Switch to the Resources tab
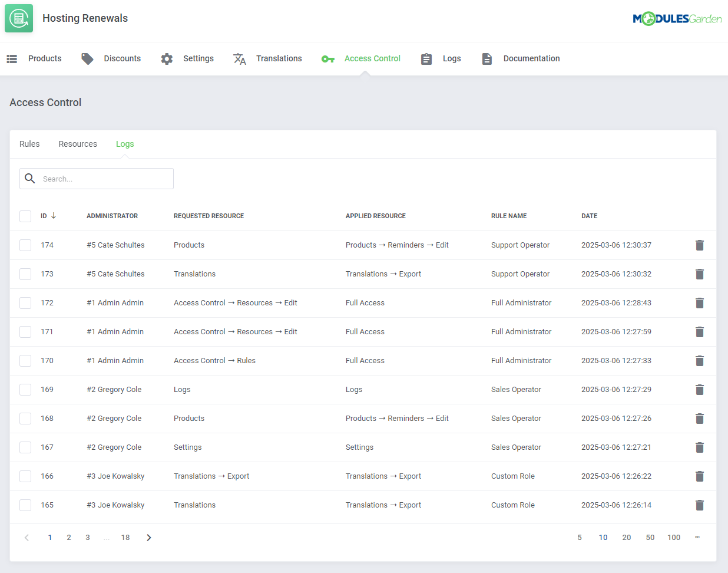Viewport: 728px width, 573px height. click(x=78, y=144)
